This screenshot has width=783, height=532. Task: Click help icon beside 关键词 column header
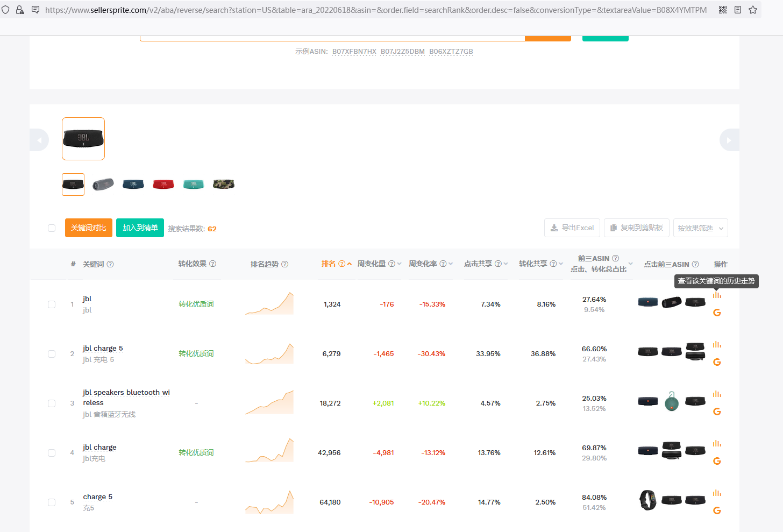tap(110, 264)
